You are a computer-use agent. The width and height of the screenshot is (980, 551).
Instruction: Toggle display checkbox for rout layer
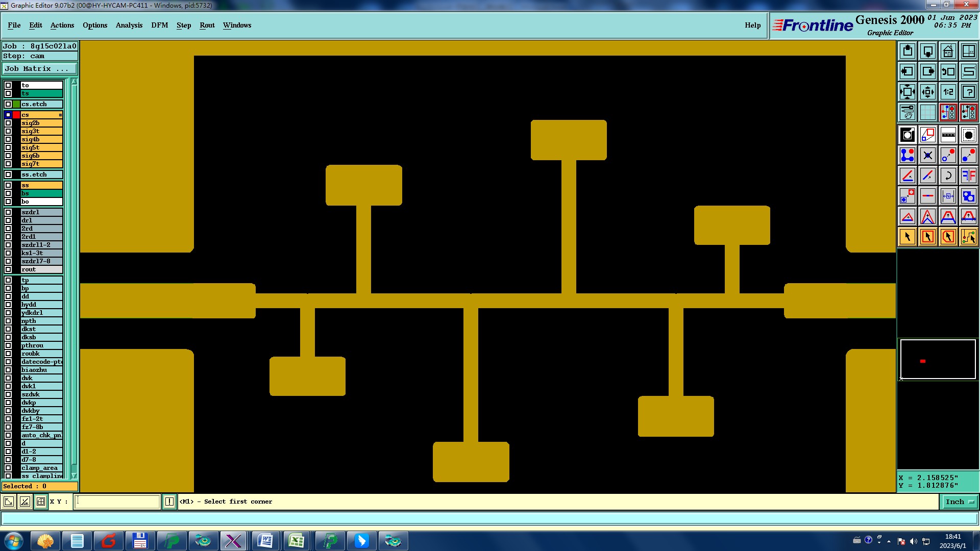pos(8,269)
